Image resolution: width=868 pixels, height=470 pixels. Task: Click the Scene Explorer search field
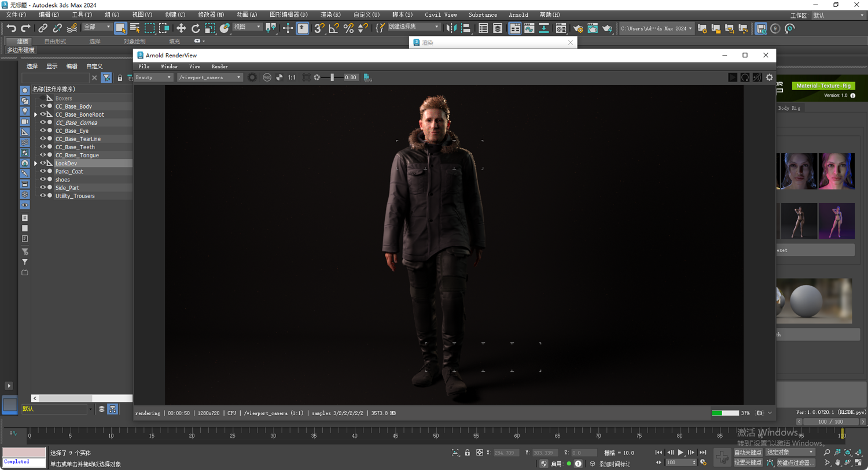pyautogui.click(x=56, y=77)
